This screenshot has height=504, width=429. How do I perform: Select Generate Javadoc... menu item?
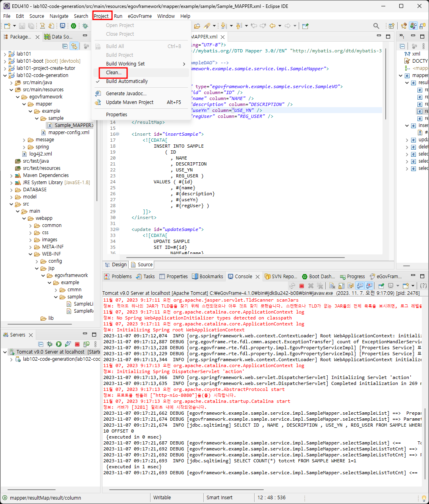click(126, 94)
